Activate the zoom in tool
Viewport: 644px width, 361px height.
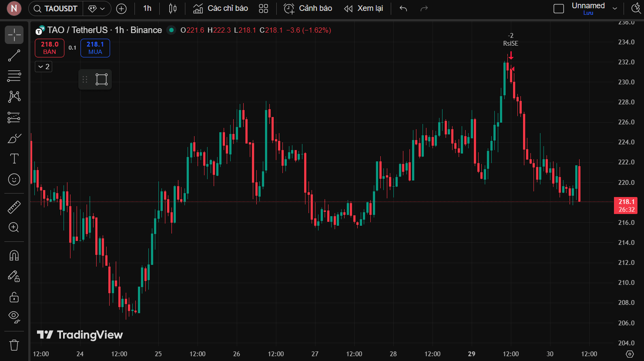point(14,227)
